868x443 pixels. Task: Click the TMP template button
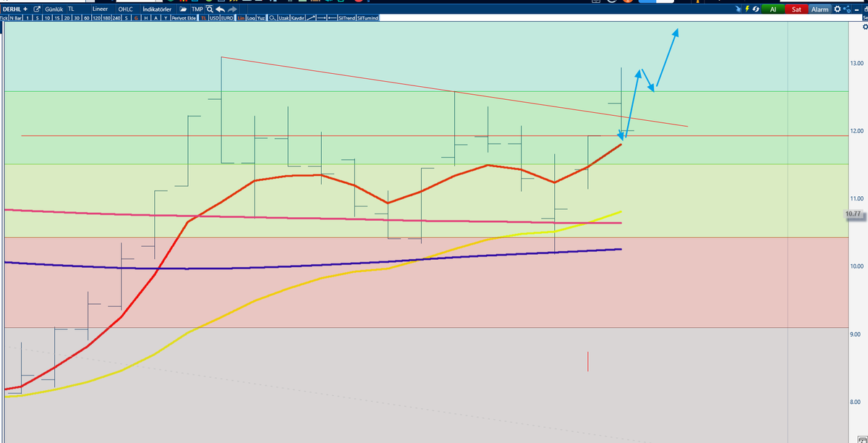[197, 9]
